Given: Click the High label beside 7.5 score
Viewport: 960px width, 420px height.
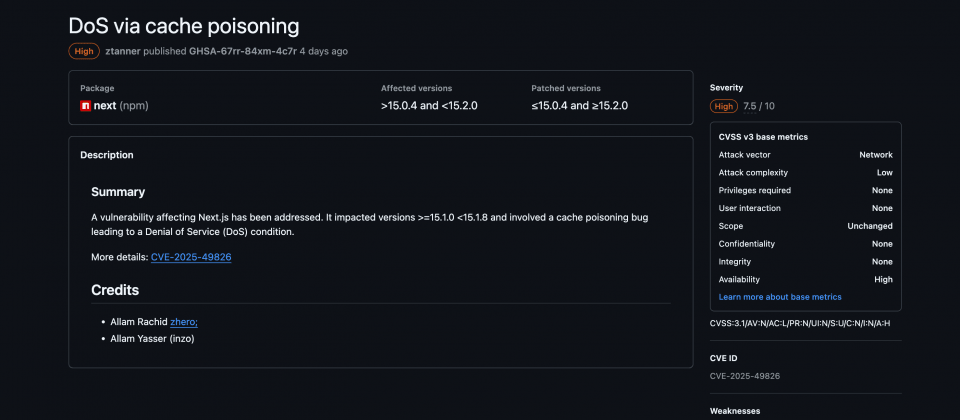Looking at the screenshot, I should coord(724,106).
